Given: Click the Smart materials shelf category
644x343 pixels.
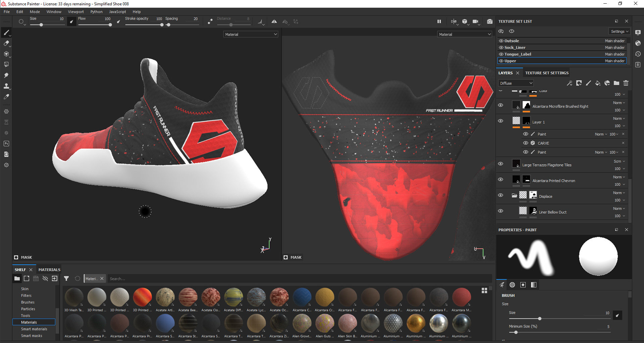Looking at the screenshot, I should coord(34,329).
